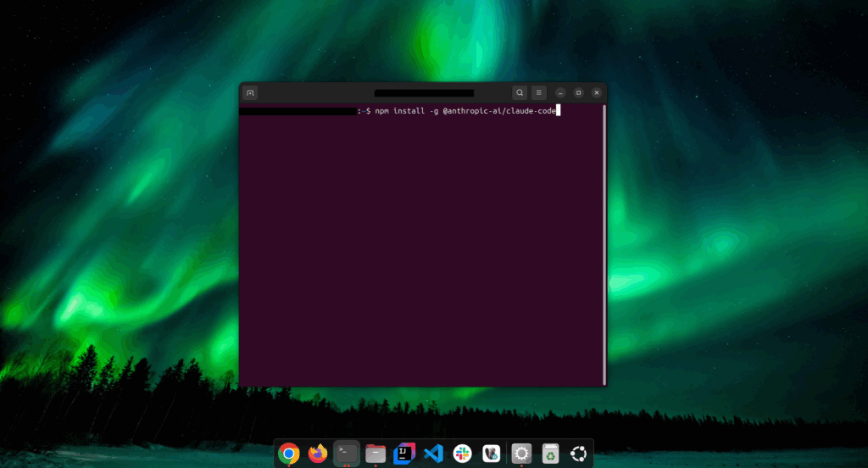The image size is (868, 468).
Task: Open Settings gear in the dock
Action: (x=521, y=454)
